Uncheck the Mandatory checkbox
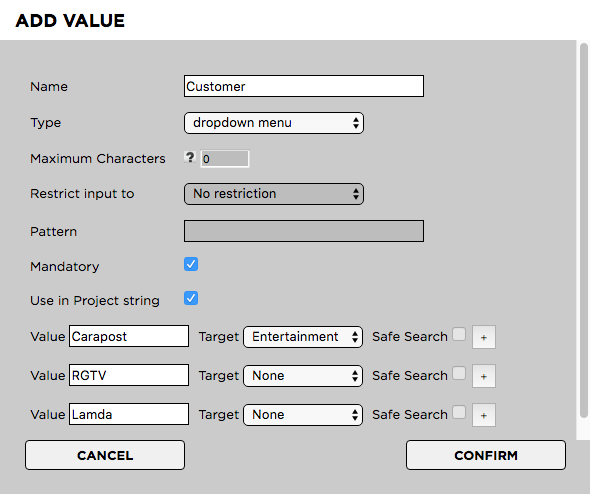The height and width of the screenshot is (494, 590). [191, 264]
